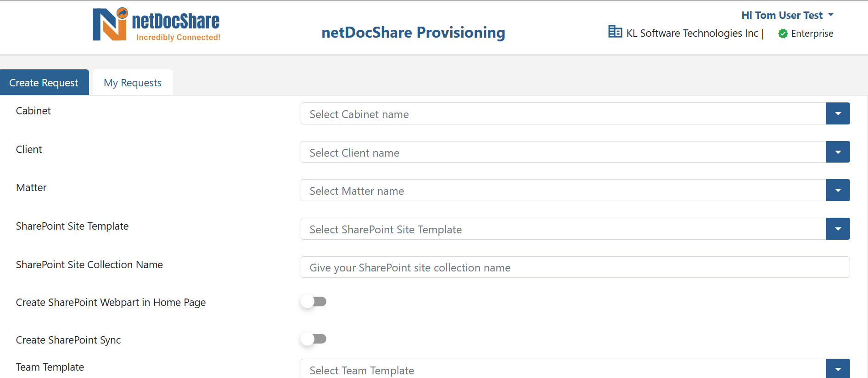Click the Select SharePoint Site Template field
The height and width of the screenshot is (378, 868).
point(563,229)
